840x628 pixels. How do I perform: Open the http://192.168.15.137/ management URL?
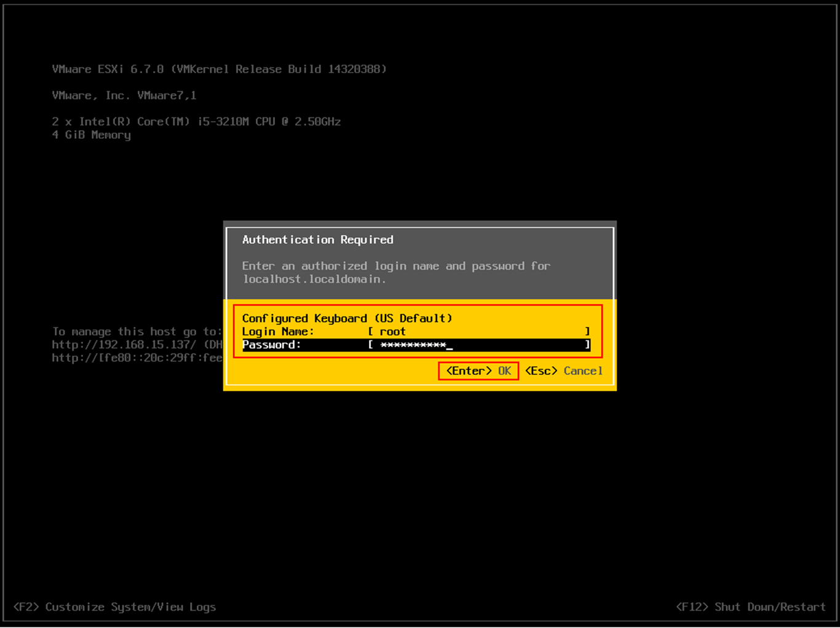(124, 345)
